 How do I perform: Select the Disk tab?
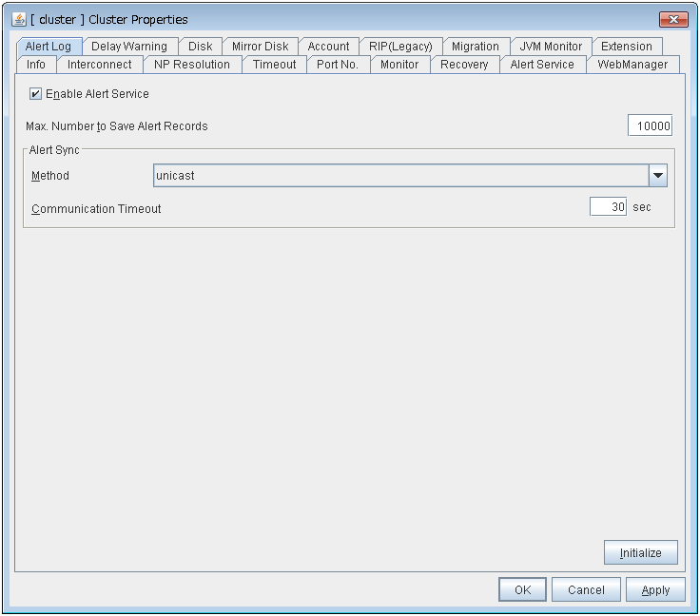[x=200, y=47]
